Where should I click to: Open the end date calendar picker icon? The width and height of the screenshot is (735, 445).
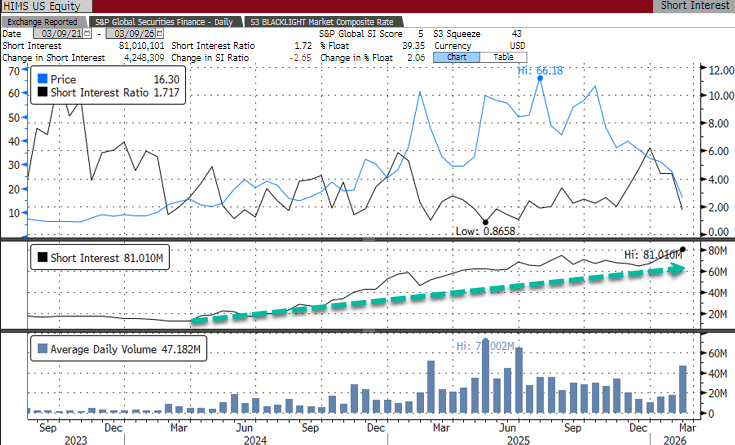[x=158, y=33]
